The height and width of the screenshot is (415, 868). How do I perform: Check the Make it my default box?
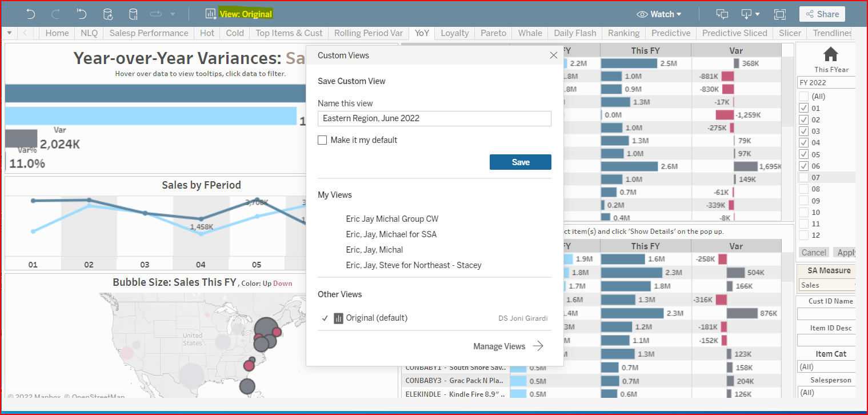click(x=322, y=140)
